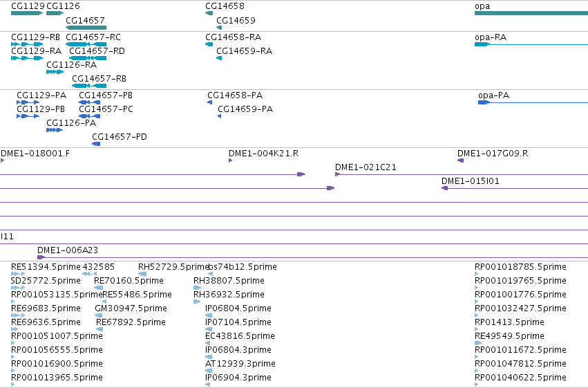Select EST RP001016900.5prime
This screenshot has width=588, height=388.
13,371
